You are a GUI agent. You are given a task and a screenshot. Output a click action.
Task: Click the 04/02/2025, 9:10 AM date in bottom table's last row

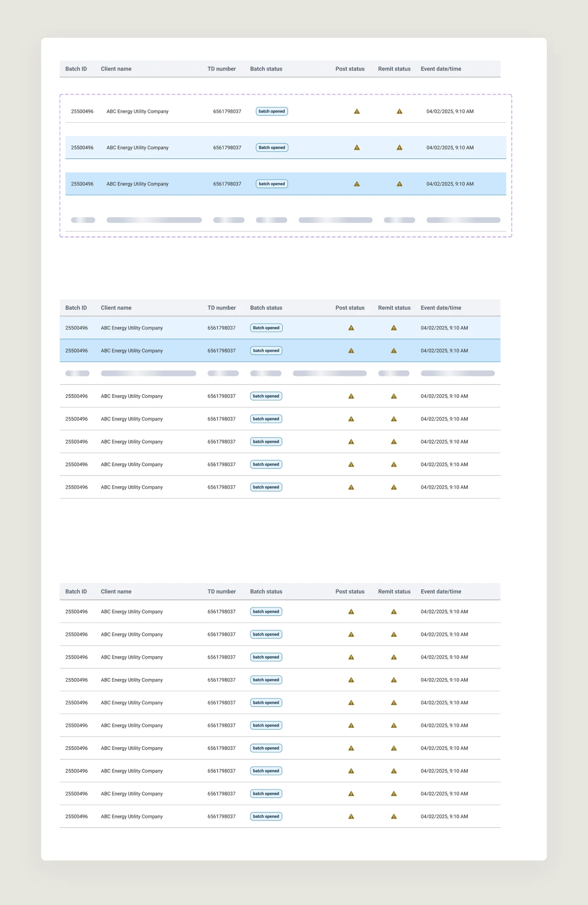pyautogui.click(x=444, y=816)
